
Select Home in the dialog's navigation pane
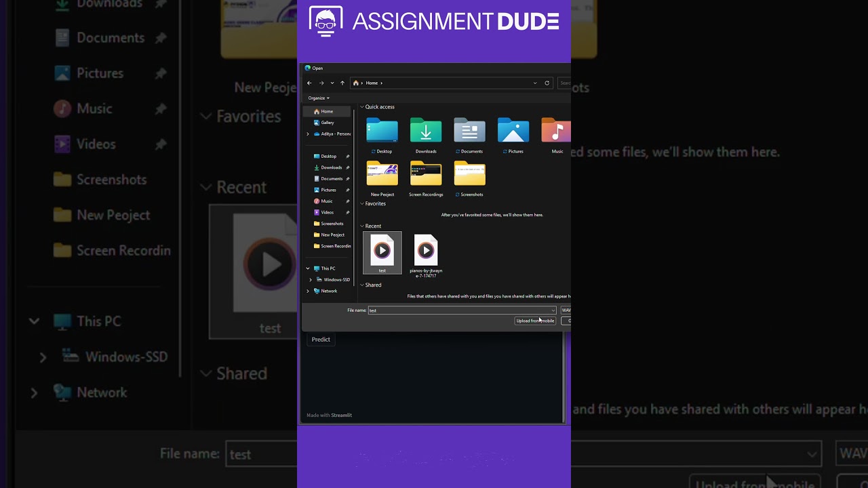(328, 111)
